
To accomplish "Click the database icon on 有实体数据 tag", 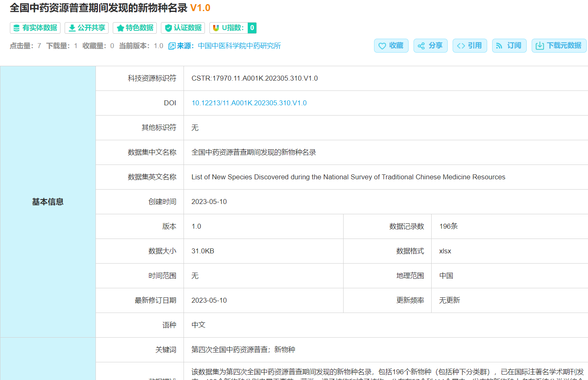I will click(16, 28).
